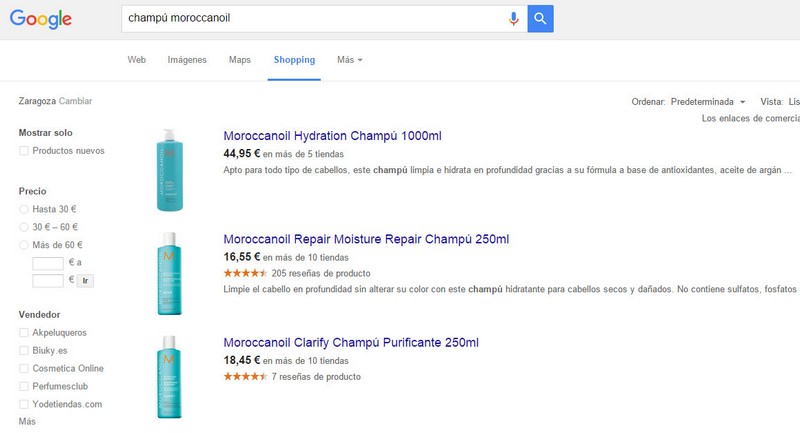Switch to the Imágenes tab

click(187, 60)
